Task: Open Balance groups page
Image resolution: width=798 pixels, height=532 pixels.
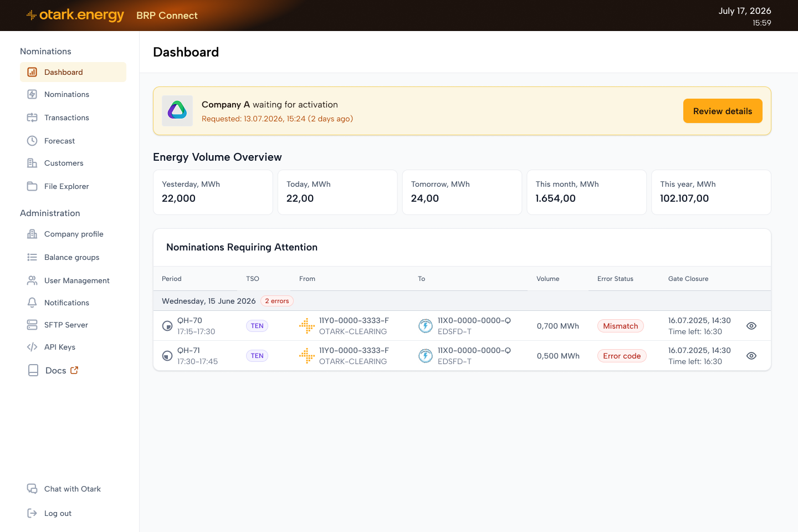Action: point(73,257)
